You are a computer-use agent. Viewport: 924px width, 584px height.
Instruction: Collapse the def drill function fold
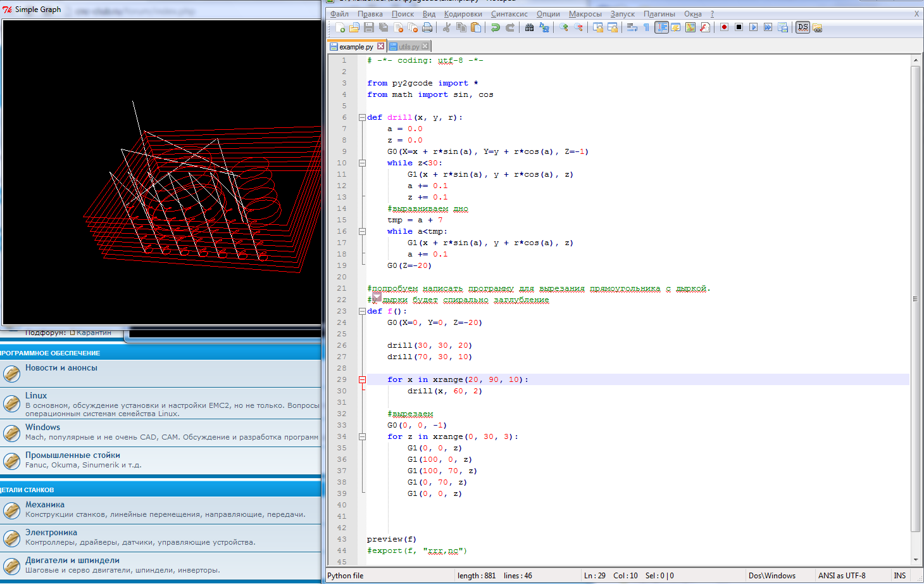click(x=362, y=117)
